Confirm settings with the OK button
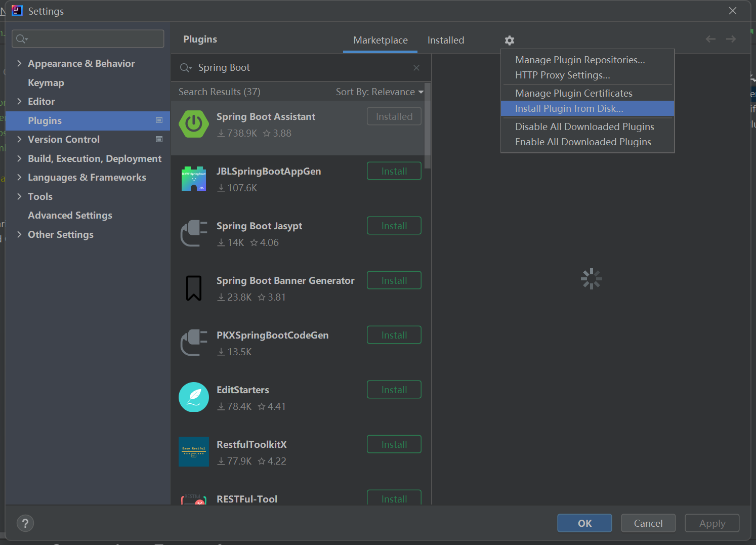 (x=584, y=523)
